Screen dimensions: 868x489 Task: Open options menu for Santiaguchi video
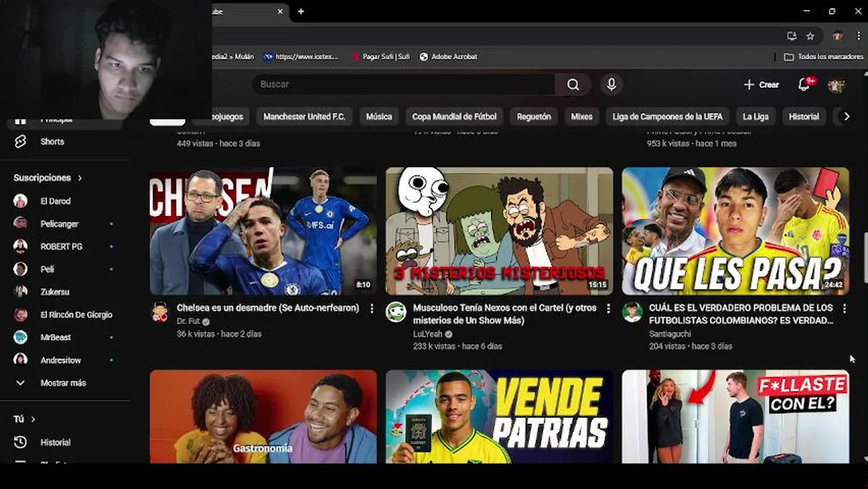click(844, 309)
